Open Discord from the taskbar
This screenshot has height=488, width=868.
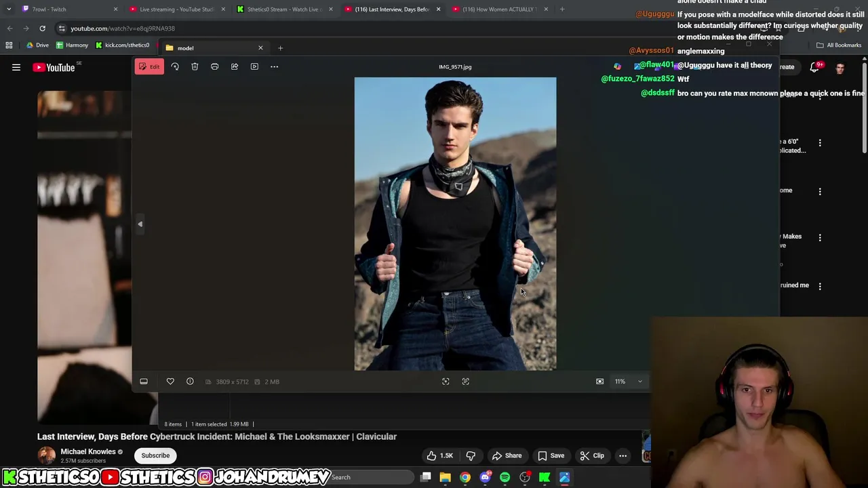[x=485, y=477]
